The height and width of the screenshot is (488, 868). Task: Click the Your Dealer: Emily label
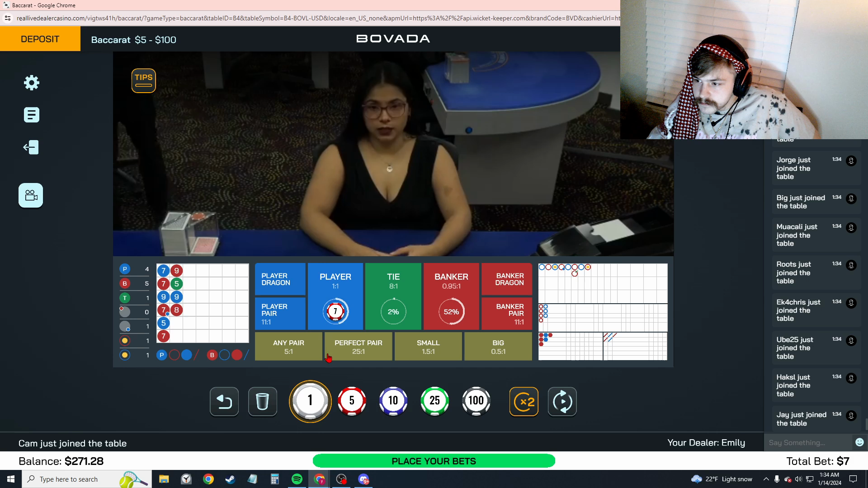tap(706, 443)
